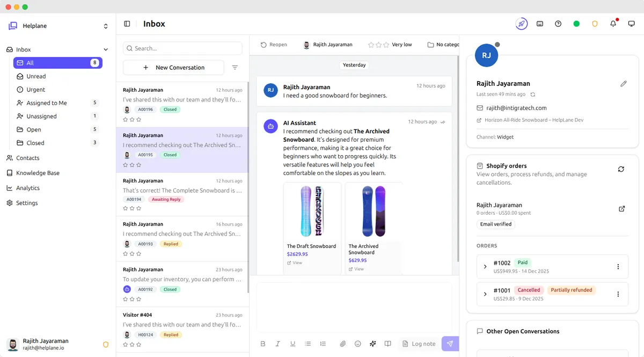Open the Analytics section
This screenshot has height=357, width=644.
tap(27, 188)
